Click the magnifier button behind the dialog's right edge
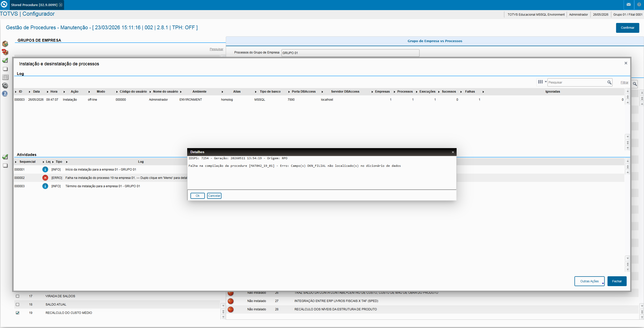The height and width of the screenshot is (328, 644). tap(635, 84)
